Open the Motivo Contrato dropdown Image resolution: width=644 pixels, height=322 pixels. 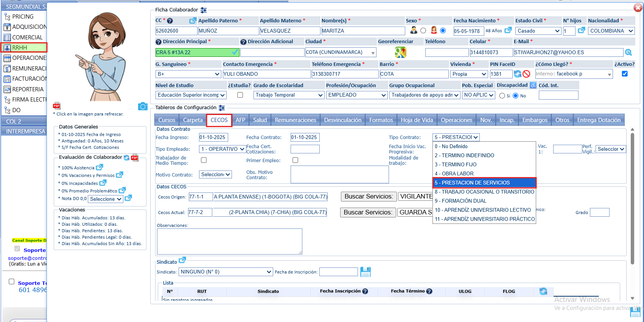[215, 175]
